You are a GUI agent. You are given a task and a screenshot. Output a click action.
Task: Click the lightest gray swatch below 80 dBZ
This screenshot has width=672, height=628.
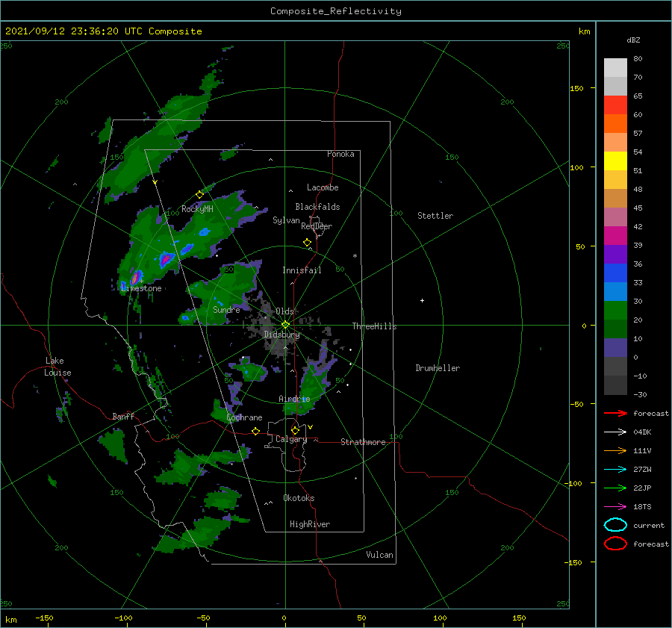[x=615, y=67]
